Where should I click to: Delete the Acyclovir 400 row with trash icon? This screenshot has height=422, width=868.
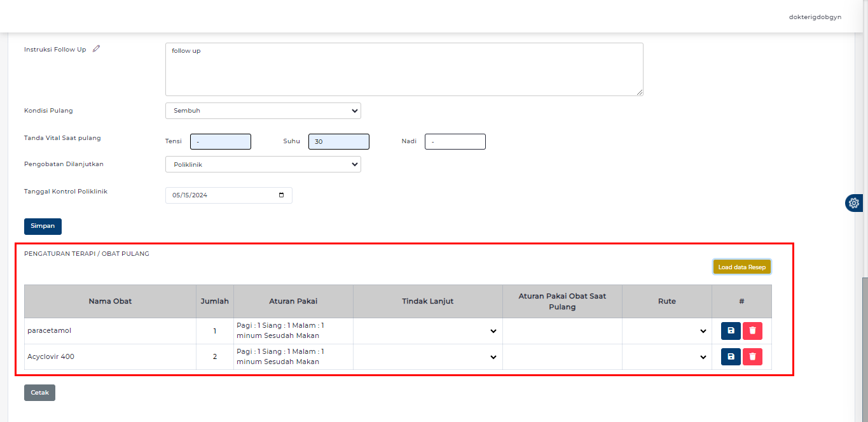(752, 356)
